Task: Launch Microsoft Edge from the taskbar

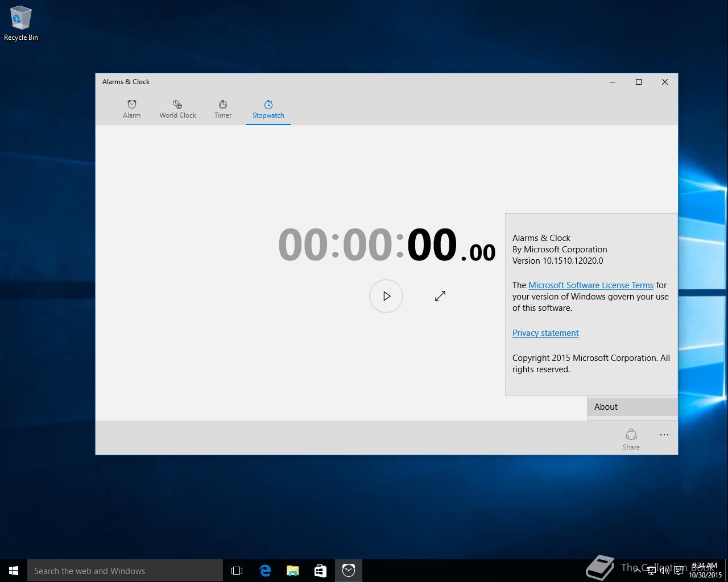Action: [x=265, y=571]
